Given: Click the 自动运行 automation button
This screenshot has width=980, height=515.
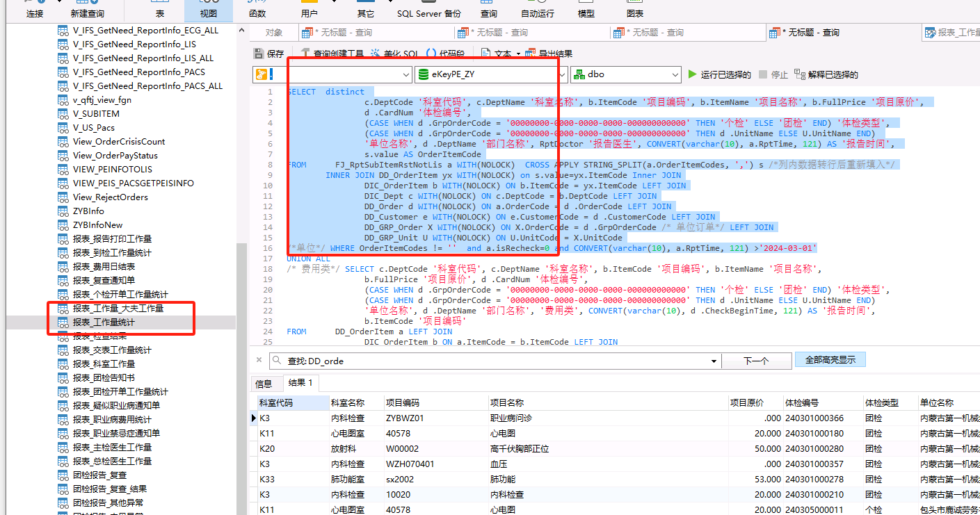Looking at the screenshot, I should coord(538,10).
